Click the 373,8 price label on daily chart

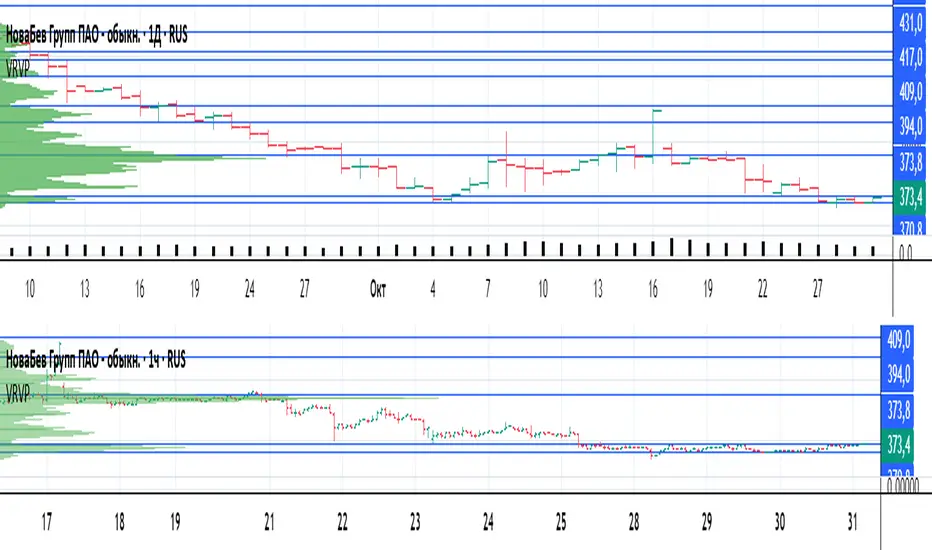click(x=911, y=161)
